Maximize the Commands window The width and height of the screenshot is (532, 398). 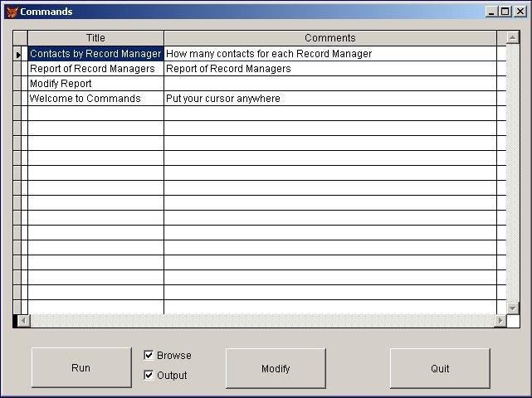[505, 12]
